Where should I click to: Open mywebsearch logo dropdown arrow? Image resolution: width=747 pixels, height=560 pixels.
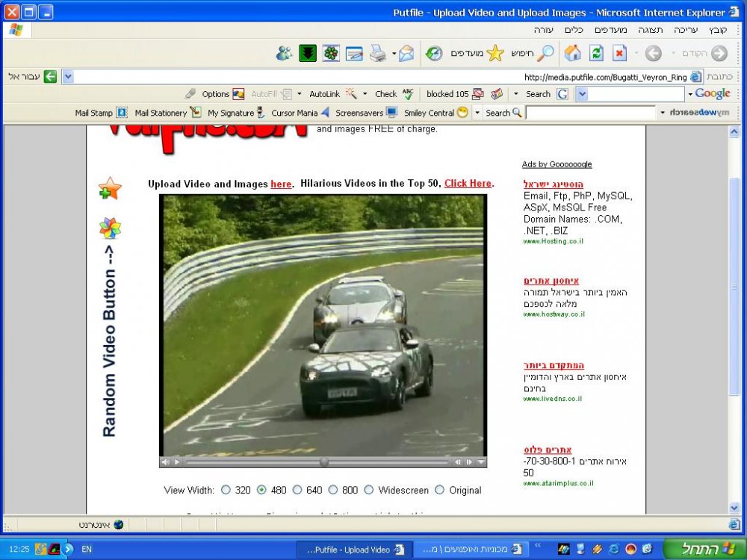(x=662, y=113)
